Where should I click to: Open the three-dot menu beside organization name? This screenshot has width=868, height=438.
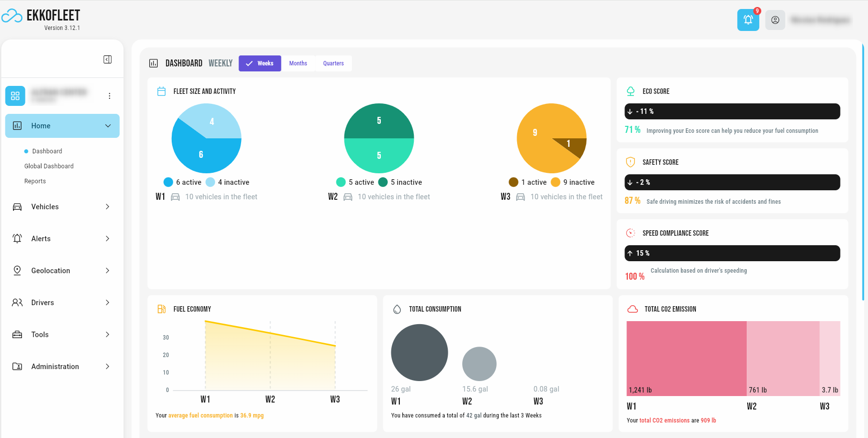pos(109,96)
